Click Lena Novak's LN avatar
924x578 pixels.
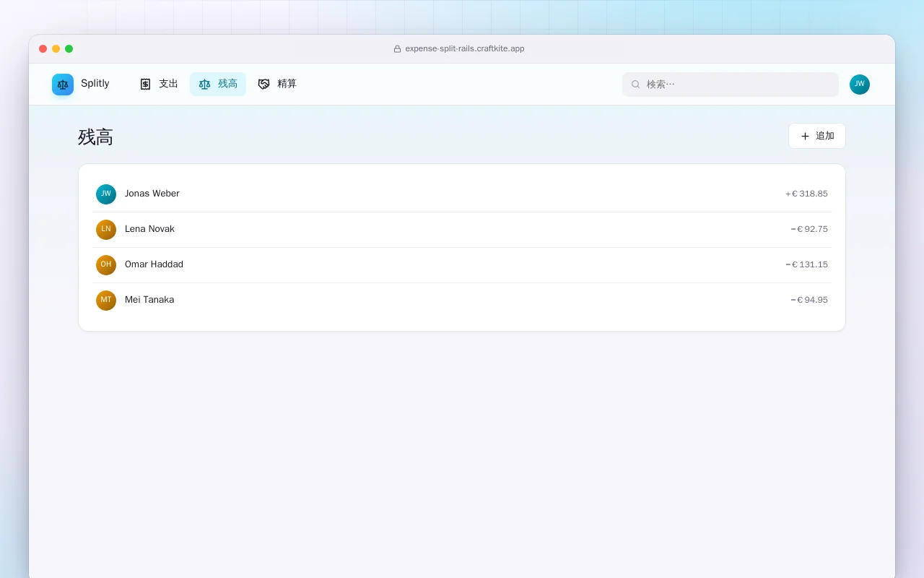(x=106, y=230)
